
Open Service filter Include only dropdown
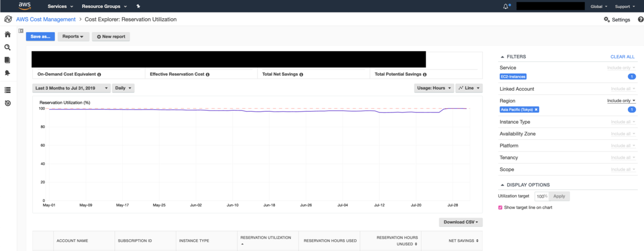point(621,68)
